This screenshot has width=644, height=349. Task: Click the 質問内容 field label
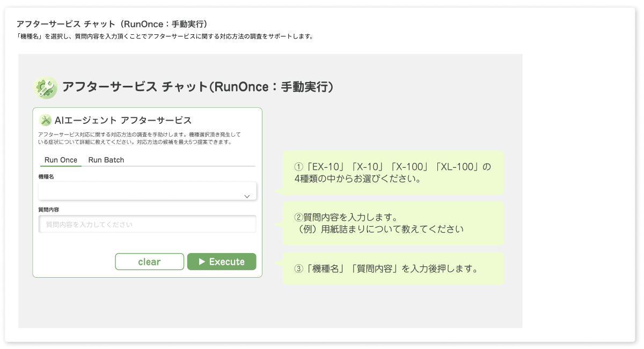[x=48, y=209]
